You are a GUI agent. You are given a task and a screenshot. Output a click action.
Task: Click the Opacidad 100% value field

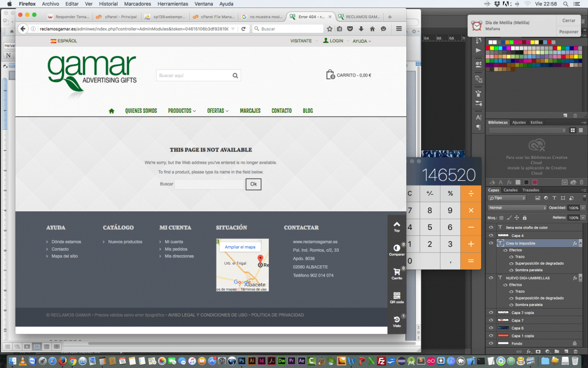pyautogui.click(x=574, y=208)
